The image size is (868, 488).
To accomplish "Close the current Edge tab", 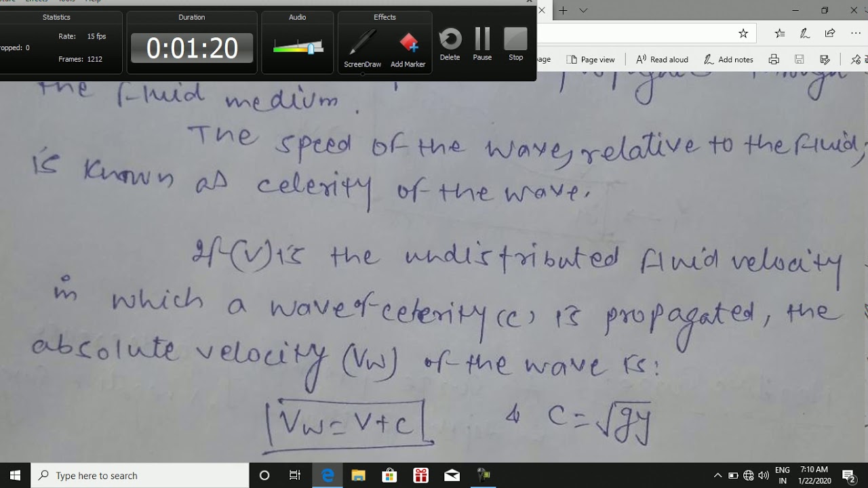I will (542, 10).
